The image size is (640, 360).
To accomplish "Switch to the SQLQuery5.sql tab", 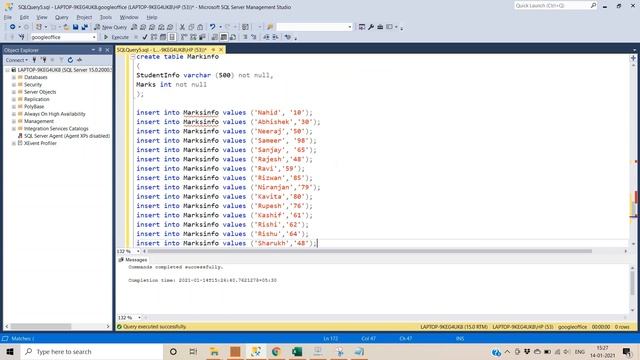I will click(x=162, y=50).
